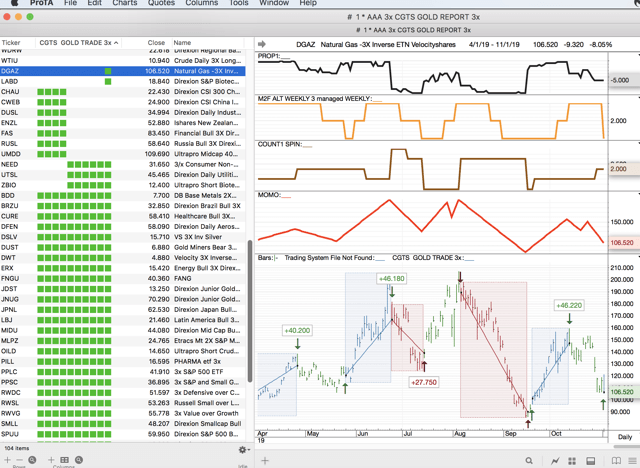Click the chart horizontal scrollbar thumb
The height and width of the screenshot is (468, 640).
point(627,446)
